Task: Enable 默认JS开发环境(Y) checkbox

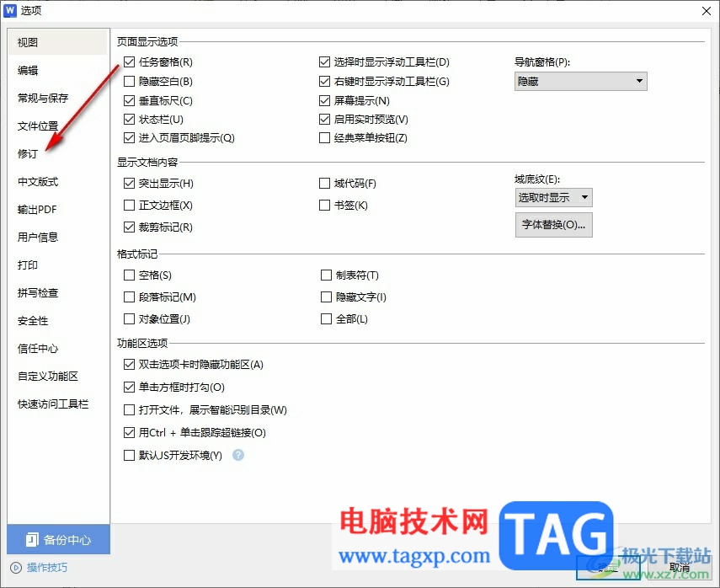Action: pyautogui.click(x=129, y=455)
